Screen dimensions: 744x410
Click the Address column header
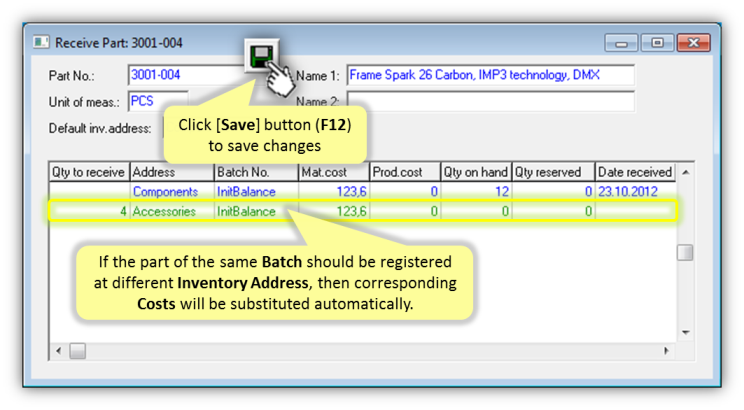point(172,172)
